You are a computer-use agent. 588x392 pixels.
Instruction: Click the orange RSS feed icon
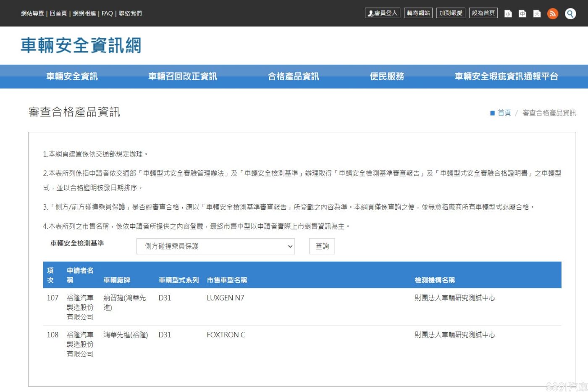click(x=552, y=13)
